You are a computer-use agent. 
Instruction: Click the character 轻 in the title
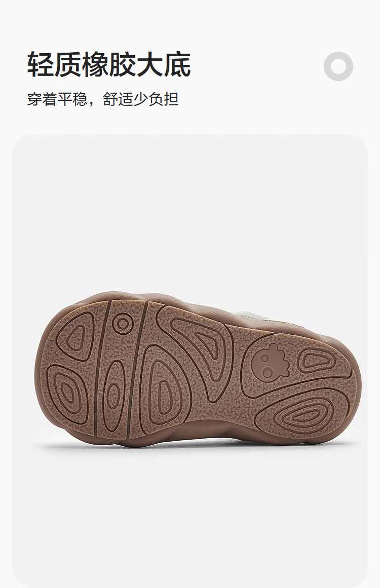click(x=41, y=64)
